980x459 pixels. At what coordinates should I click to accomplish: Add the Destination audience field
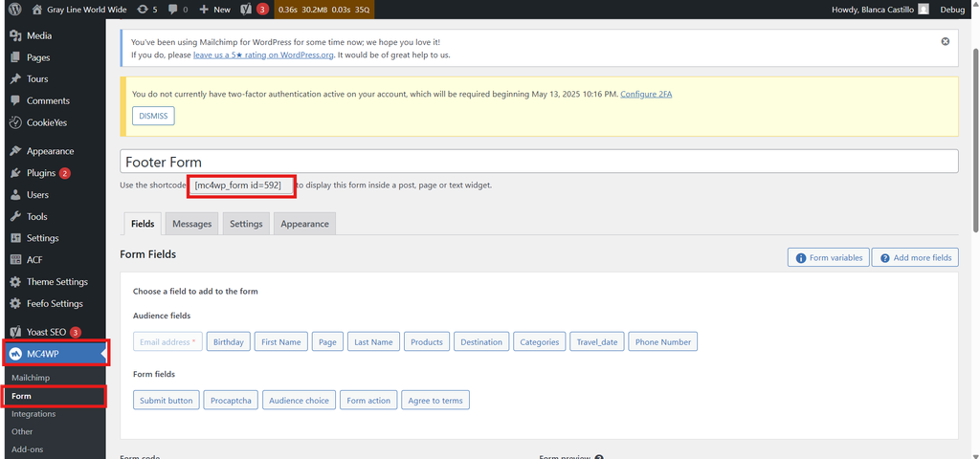coord(481,341)
